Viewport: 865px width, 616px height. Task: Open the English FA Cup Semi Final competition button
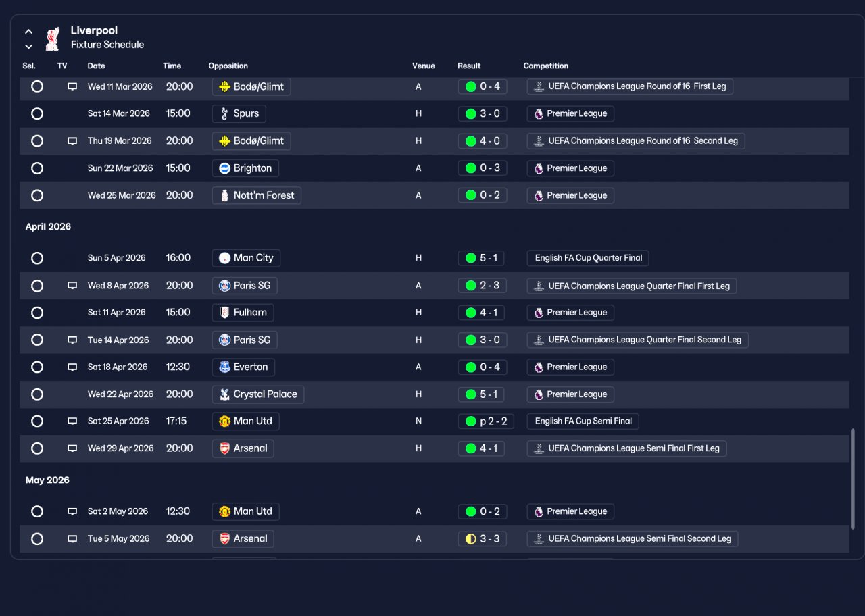point(583,421)
